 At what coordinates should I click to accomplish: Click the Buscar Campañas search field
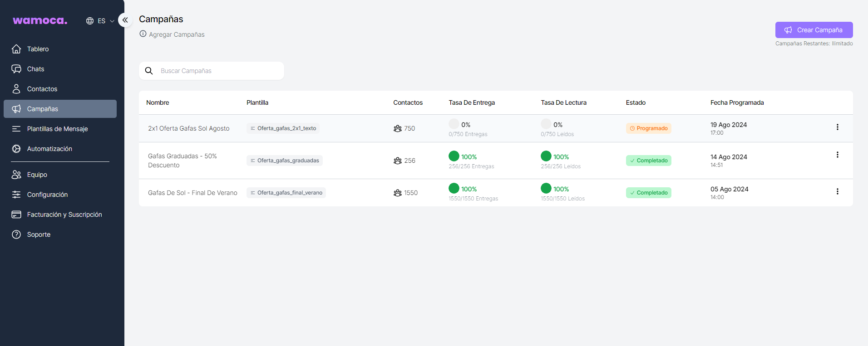[x=218, y=71]
